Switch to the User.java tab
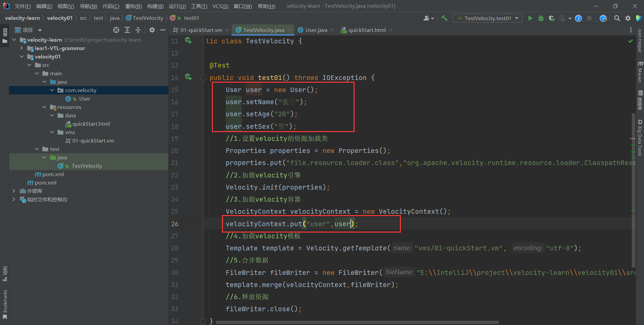 [316, 30]
